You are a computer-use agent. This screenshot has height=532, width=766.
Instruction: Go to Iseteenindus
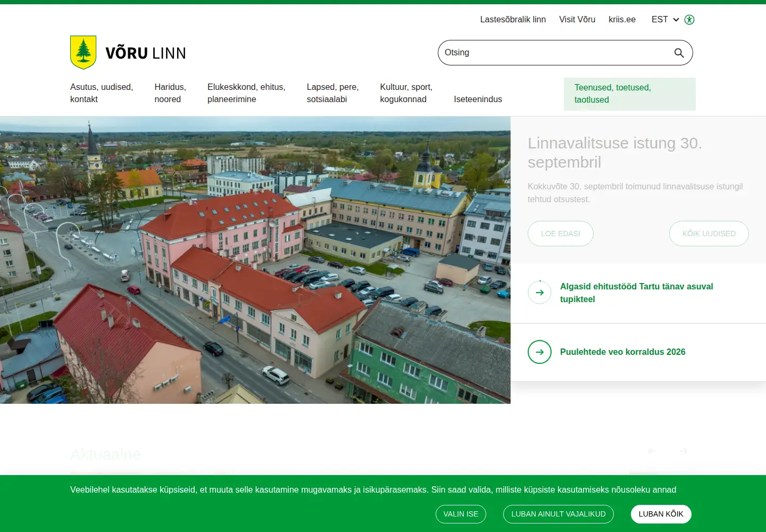(x=478, y=99)
